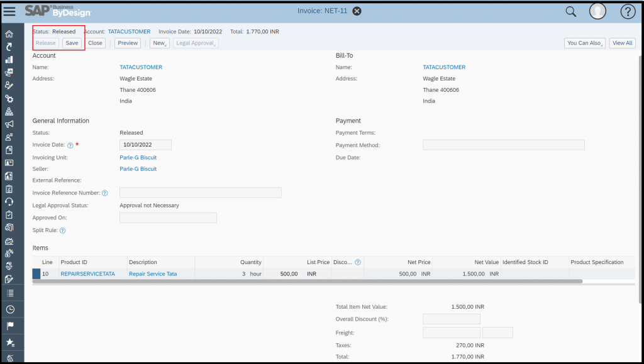
Task: Open the bar chart sidebar icon
Action: (x=9, y=60)
